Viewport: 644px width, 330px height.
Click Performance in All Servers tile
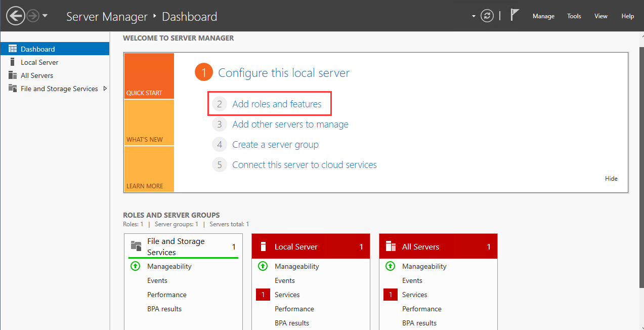tap(422, 309)
